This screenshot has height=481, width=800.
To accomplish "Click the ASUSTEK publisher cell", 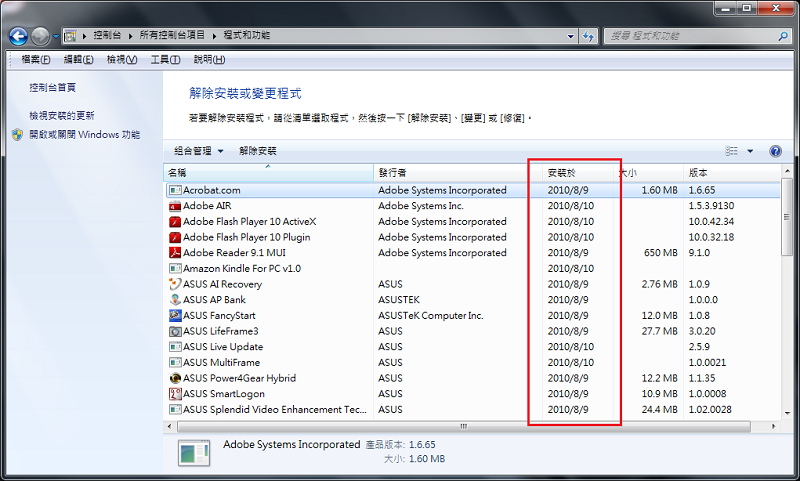I will coord(399,300).
